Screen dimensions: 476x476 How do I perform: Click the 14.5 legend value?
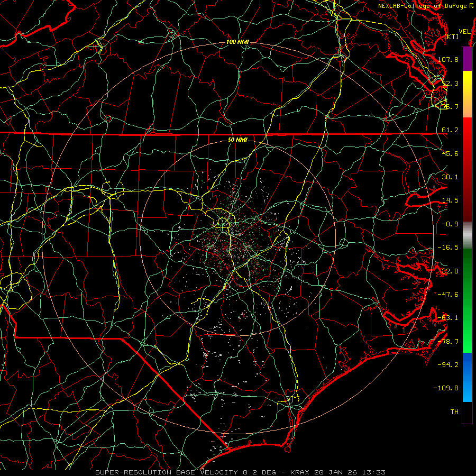[x=450, y=200]
